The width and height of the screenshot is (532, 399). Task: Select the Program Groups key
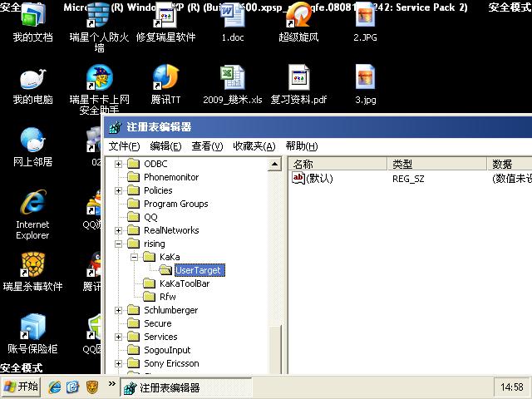[x=176, y=204]
